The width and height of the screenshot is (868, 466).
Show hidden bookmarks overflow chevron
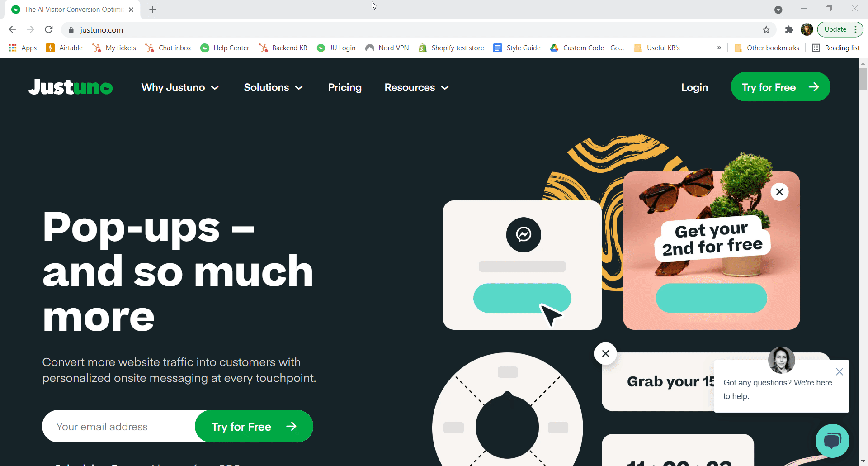pos(719,48)
